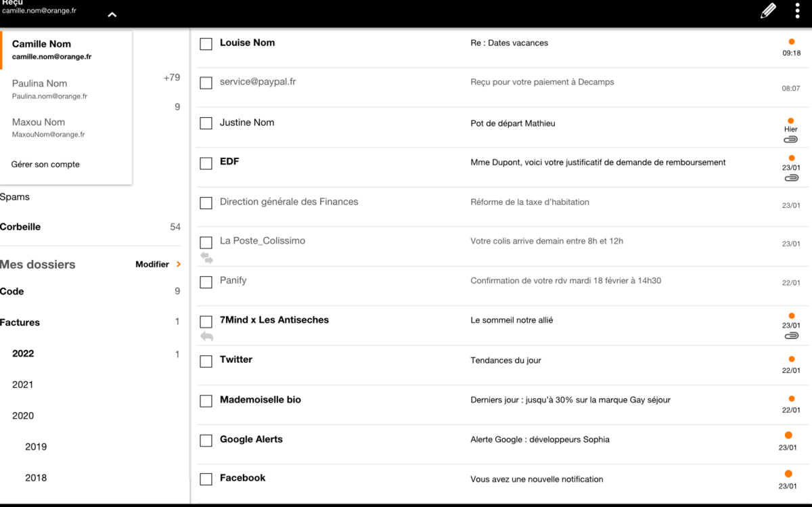Collapse the account switcher with the chevron
812x507 pixels.
[112, 15]
